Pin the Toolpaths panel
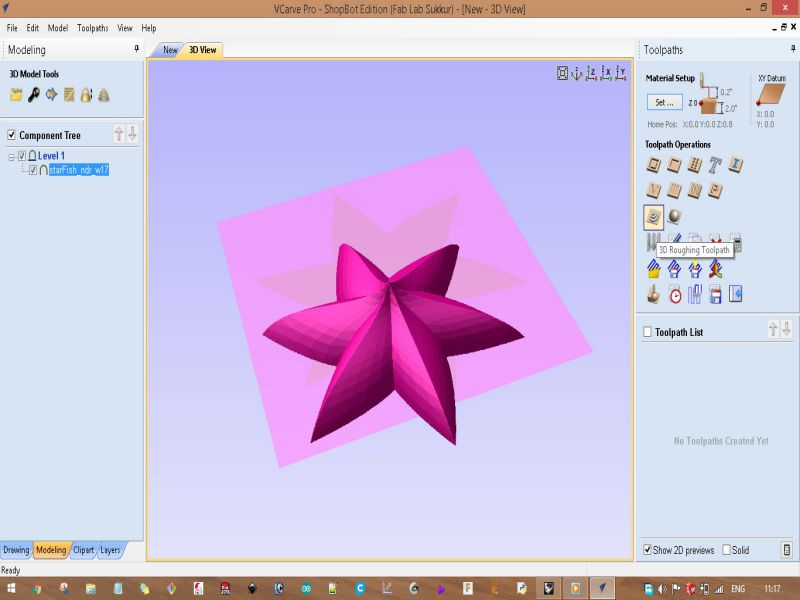The image size is (800, 600). click(x=793, y=48)
